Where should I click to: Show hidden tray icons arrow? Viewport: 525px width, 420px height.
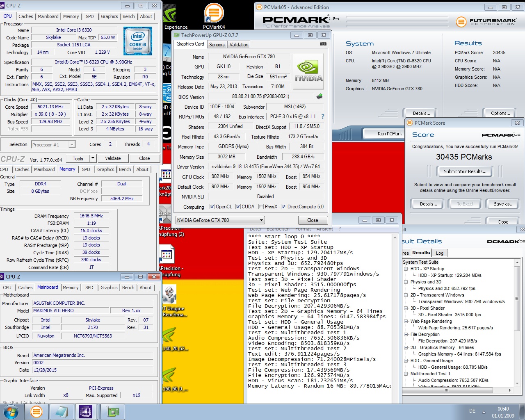pyautogui.click(x=484, y=412)
